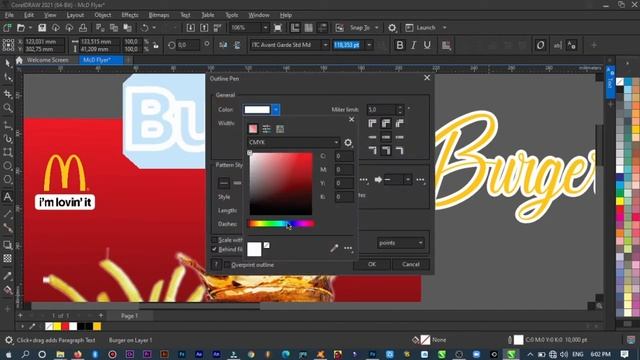
Task: Select the Zoom magnifier tool
Action: tap(7, 108)
